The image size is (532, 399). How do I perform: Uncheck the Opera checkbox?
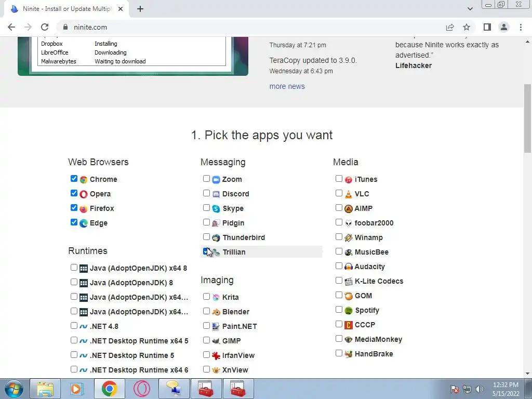click(74, 193)
